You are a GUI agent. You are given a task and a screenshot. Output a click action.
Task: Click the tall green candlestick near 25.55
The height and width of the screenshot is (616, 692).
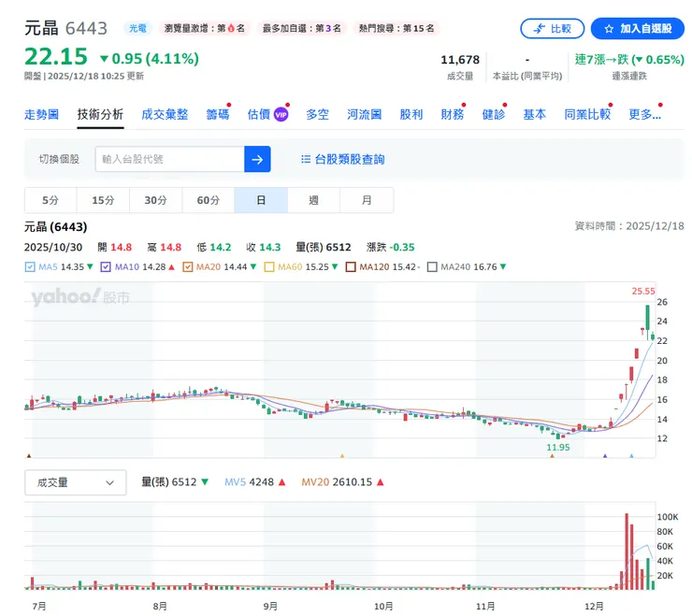click(647, 318)
